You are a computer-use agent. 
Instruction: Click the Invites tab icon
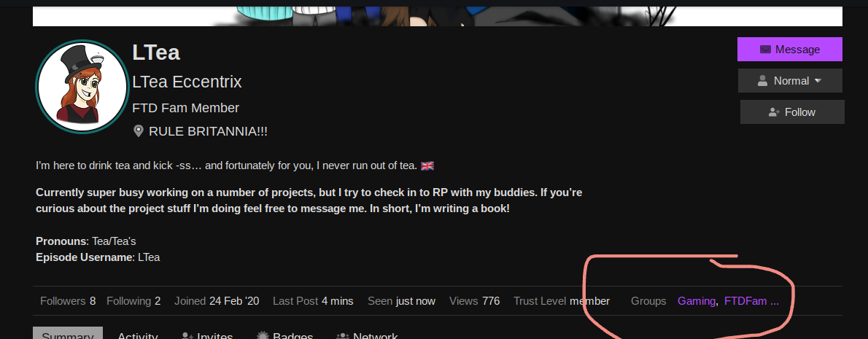(x=187, y=336)
